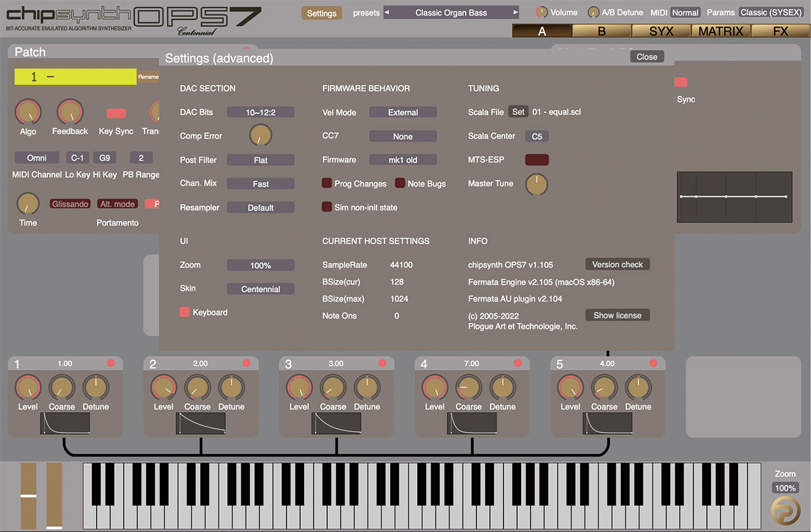Toggle the Keyboard checkbox in the UI section

pos(184,312)
